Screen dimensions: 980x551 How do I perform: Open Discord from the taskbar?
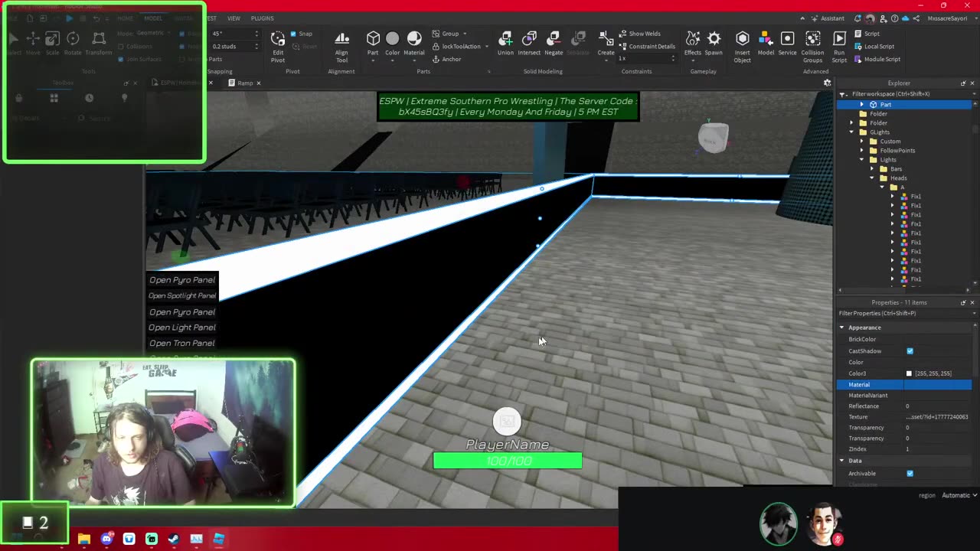click(x=106, y=540)
